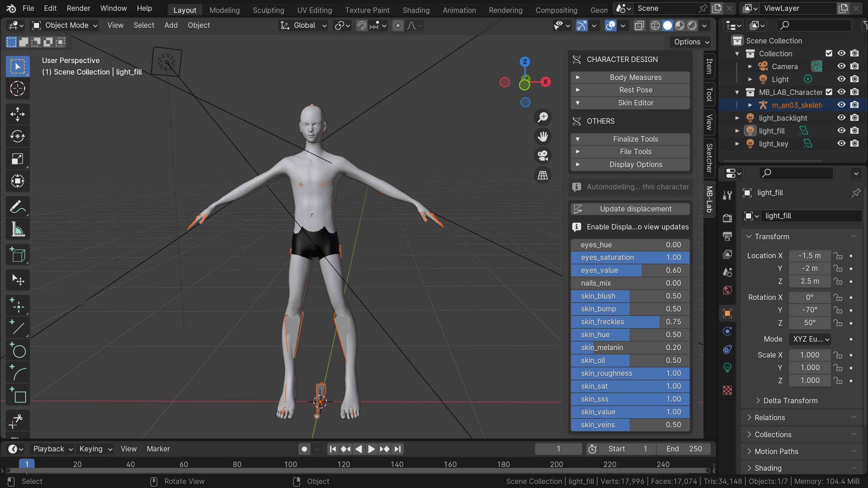
Task: Select the Move tool
Action: coord(18,114)
